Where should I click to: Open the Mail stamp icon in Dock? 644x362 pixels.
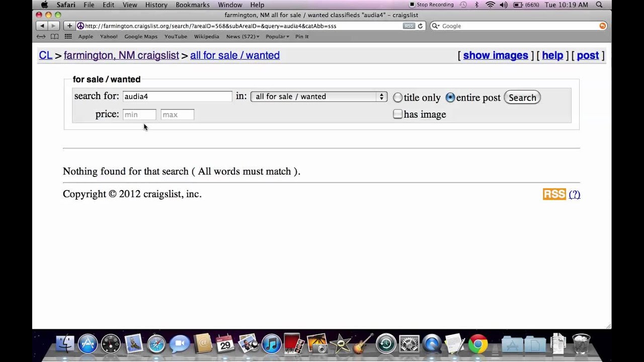pos(133,344)
